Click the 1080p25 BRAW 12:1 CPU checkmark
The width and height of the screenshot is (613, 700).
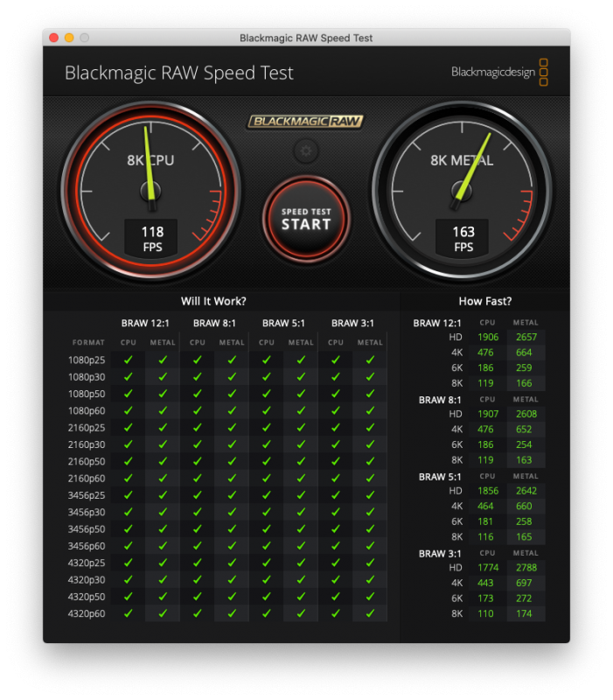pos(128,360)
